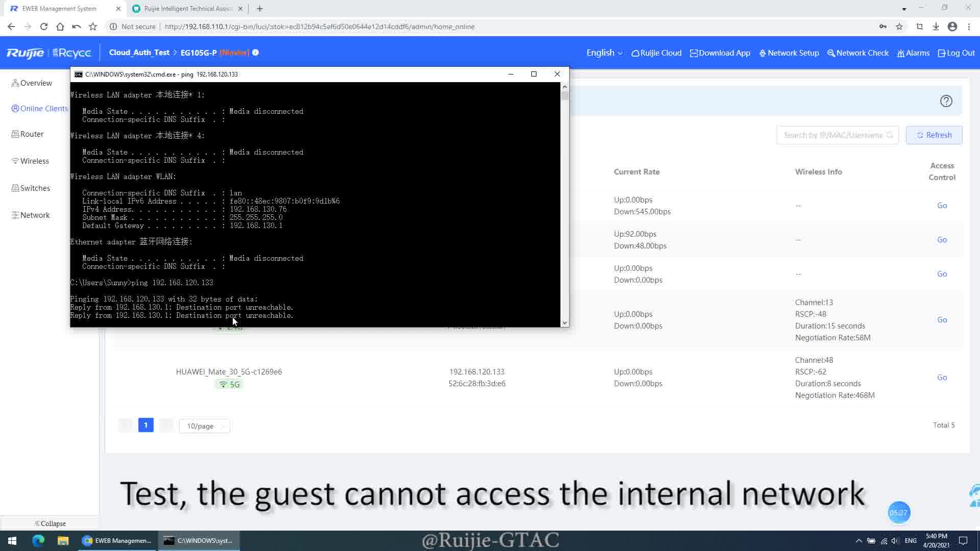Open the 10/page dropdown
Screen dimensions: 980x551
(x=205, y=426)
